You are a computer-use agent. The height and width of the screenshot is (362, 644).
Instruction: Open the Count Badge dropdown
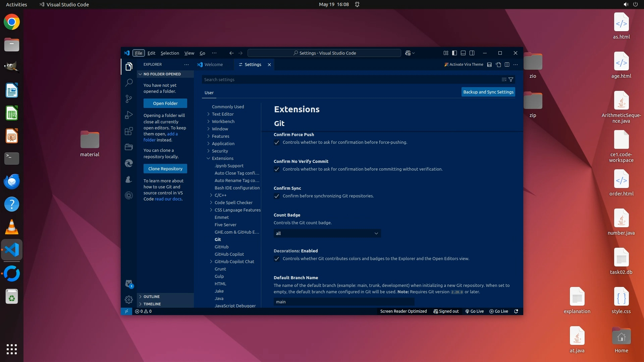point(327,233)
